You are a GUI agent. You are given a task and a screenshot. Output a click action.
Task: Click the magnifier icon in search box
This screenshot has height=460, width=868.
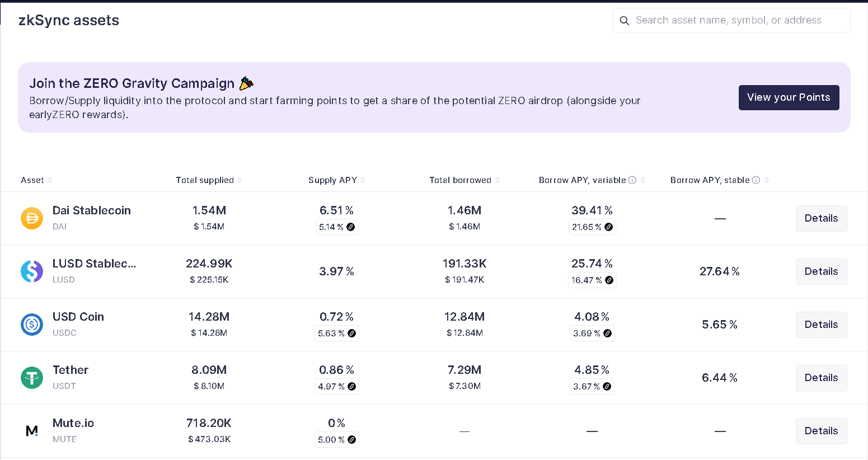click(625, 21)
